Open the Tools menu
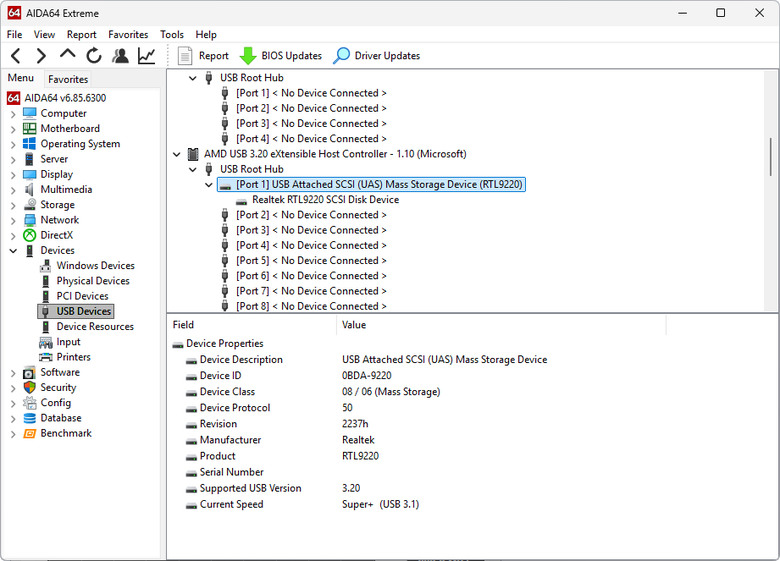This screenshot has width=780, height=561. 172,34
